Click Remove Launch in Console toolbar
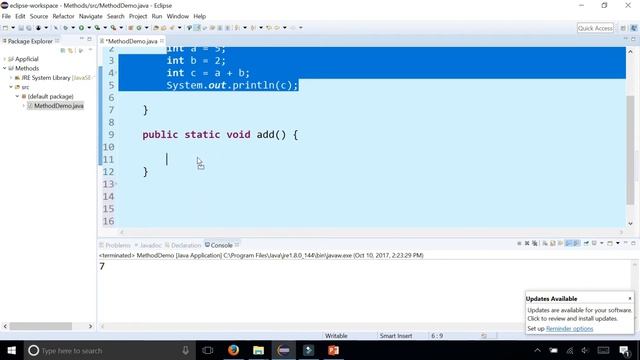Screen dimensions: 640x360 point(527,243)
